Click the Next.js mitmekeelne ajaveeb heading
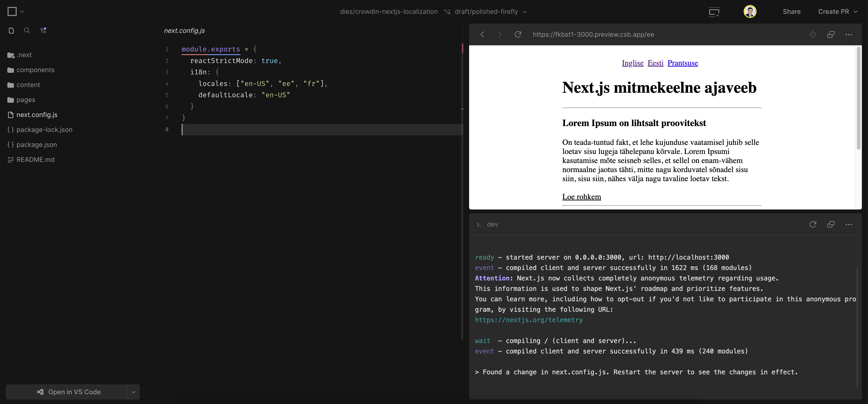 [659, 88]
